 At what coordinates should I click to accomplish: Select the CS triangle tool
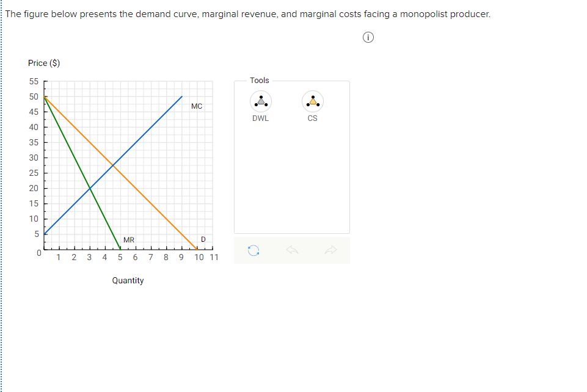(313, 101)
